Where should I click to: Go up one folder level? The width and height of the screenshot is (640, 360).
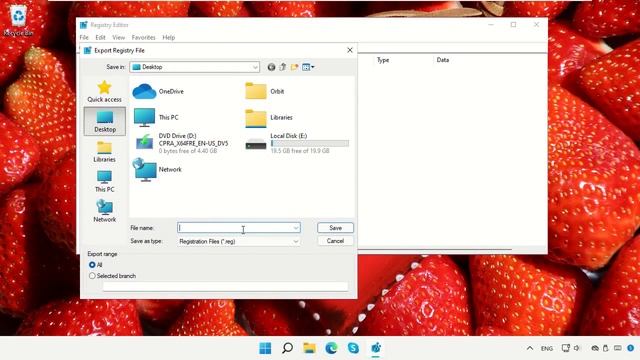pyautogui.click(x=282, y=67)
